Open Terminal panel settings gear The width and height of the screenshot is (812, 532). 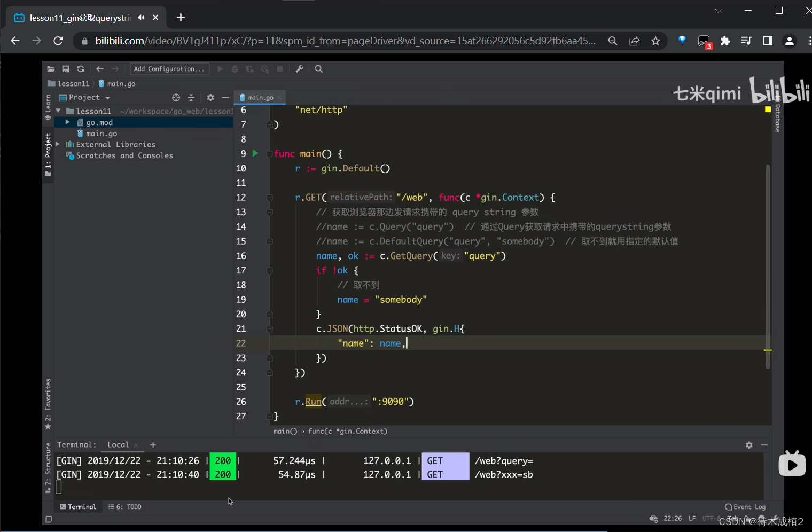click(x=749, y=445)
